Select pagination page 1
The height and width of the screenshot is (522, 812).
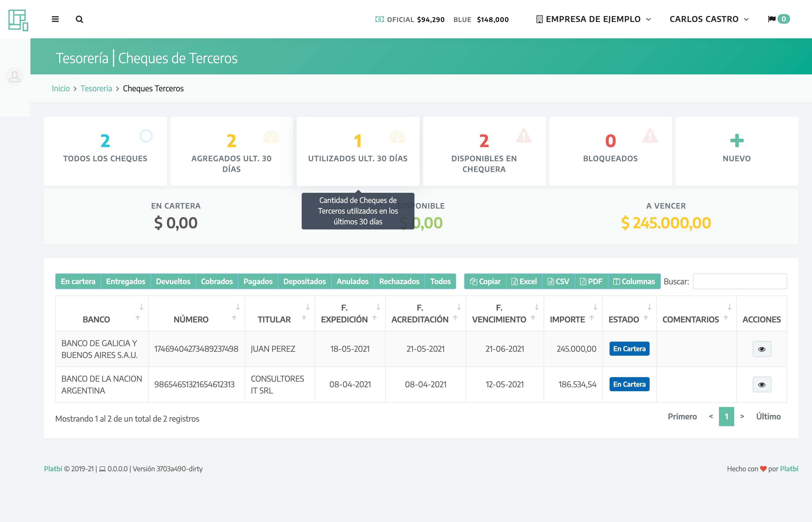click(726, 417)
